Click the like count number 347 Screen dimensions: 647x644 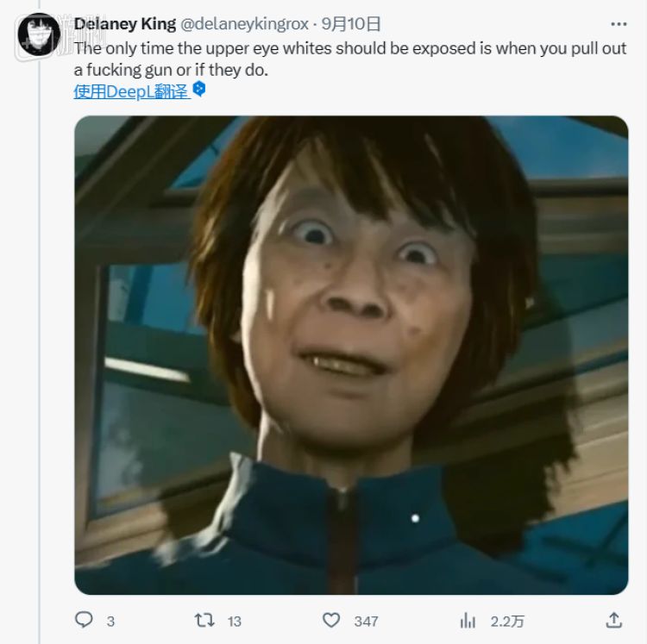[x=366, y=621]
